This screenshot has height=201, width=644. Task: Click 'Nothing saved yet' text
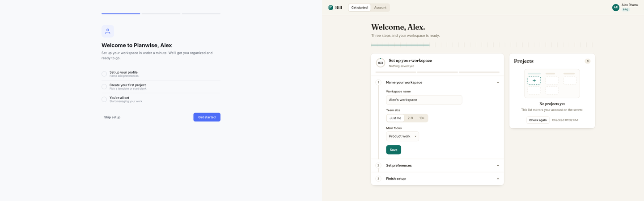(x=401, y=66)
